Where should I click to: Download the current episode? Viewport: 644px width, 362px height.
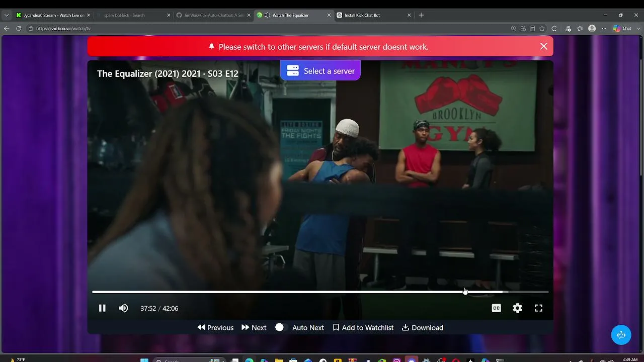pos(423,328)
